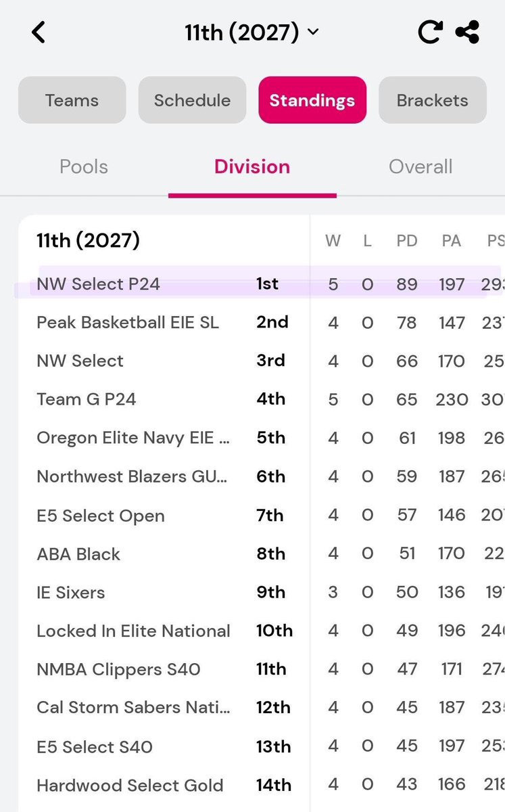This screenshot has height=812, width=505.
Task: Click the IE Sixers row
Action: (x=262, y=593)
